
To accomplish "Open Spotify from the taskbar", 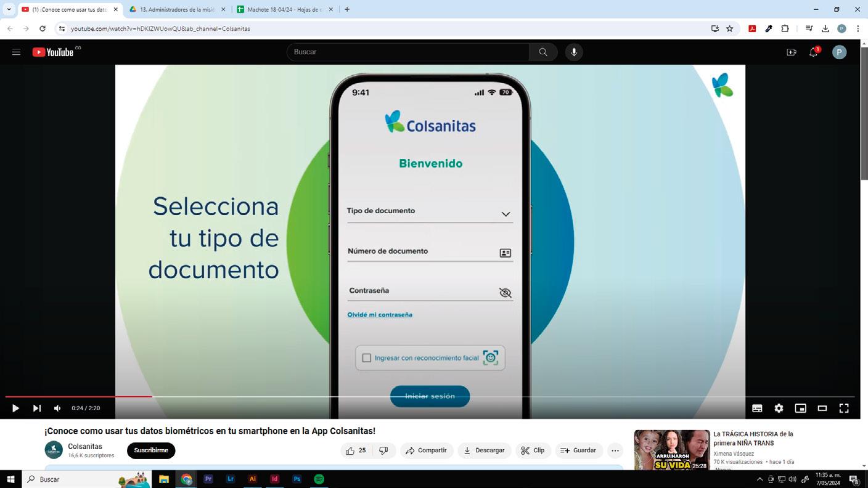I will (x=319, y=479).
